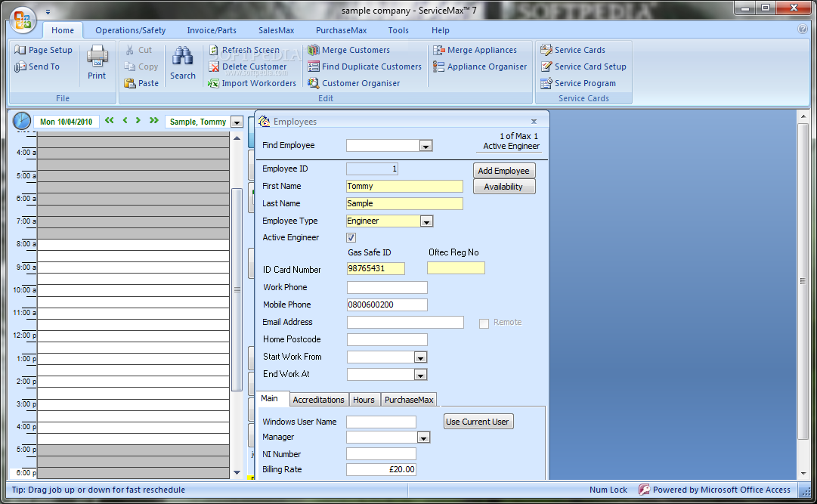
Task: Click the Cut scissors icon
Action: pos(130,50)
